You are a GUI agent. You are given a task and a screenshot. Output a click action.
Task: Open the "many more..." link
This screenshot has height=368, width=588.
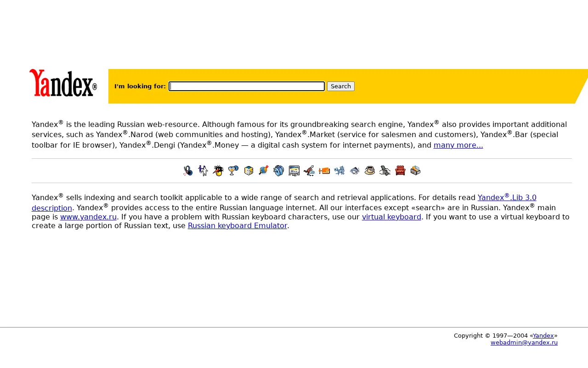pyautogui.click(x=458, y=145)
